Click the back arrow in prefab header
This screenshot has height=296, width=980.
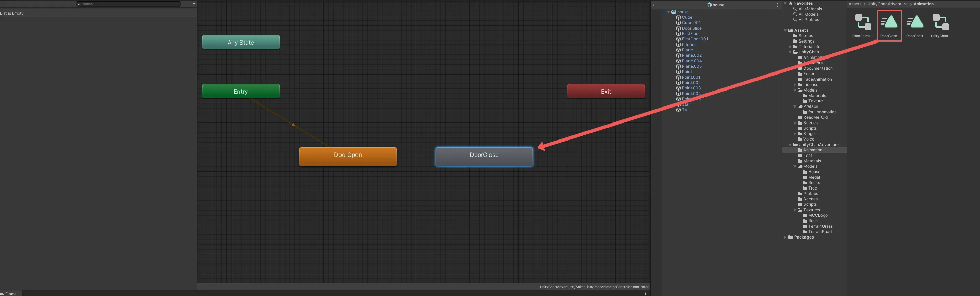653,5
